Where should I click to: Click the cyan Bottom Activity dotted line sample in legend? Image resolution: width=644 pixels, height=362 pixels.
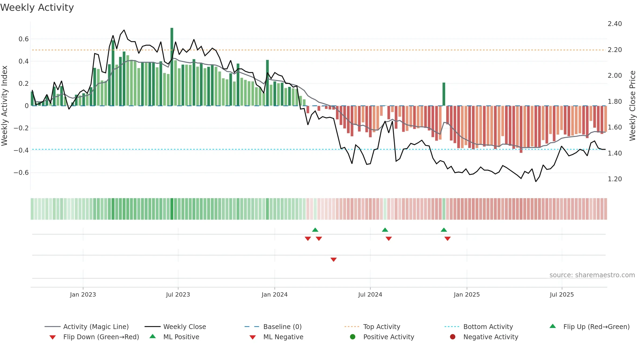pyautogui.click(x=452, y=327)
